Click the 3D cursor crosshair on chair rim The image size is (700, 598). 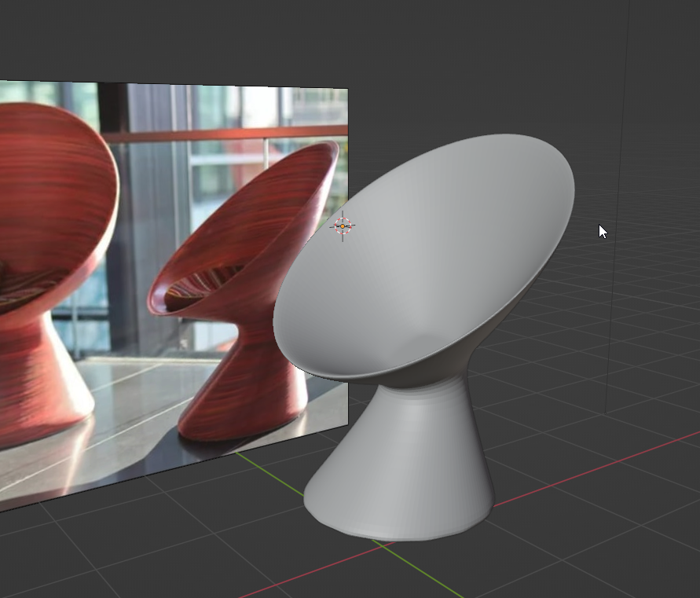point(343,226)
